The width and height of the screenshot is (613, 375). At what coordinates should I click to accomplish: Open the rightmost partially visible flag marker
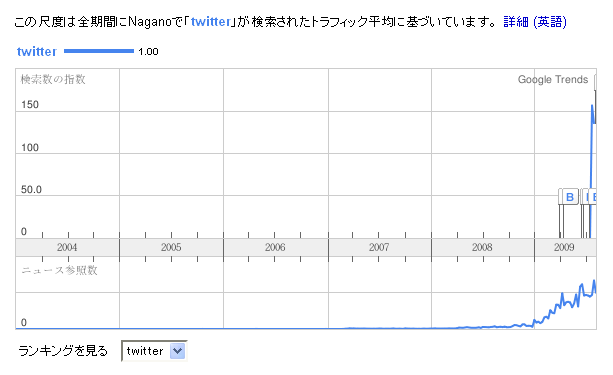(x=593, y=197)
